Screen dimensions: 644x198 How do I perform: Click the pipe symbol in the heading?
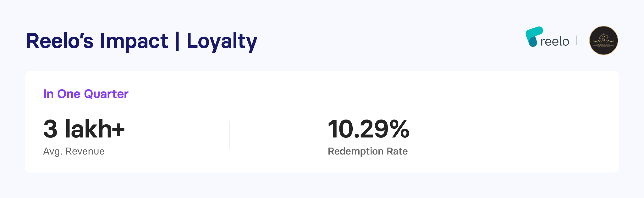point(177,41)
